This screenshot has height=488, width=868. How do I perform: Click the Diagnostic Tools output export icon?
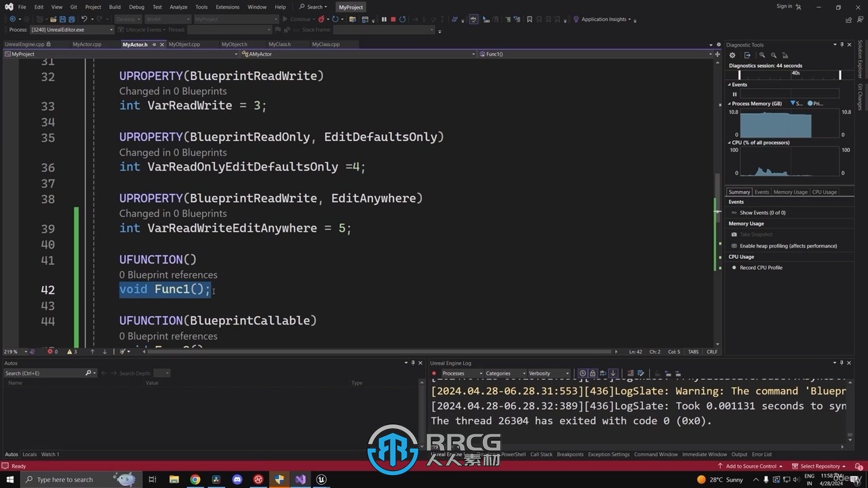747,55
